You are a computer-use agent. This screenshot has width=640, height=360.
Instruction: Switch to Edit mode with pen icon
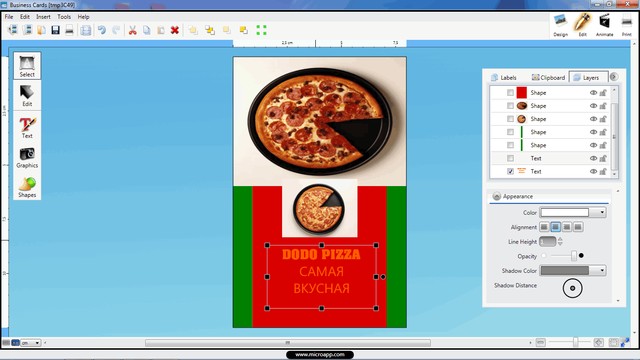[582, 25]
